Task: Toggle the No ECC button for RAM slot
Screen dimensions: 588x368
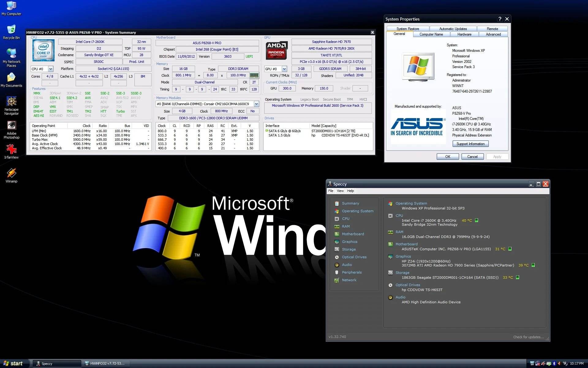Action: click(252, 111)
